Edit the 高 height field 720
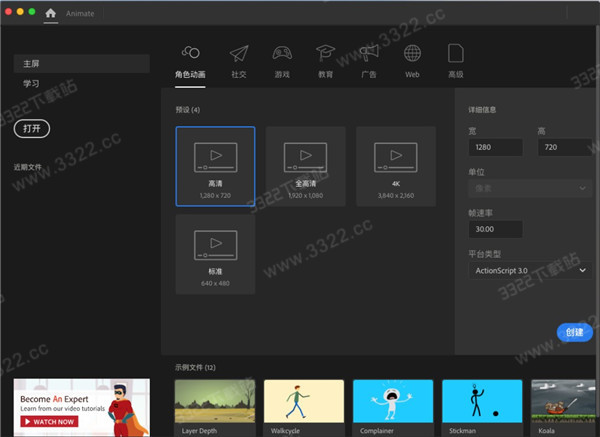Screen dimensions: 600x437 pos(565,147)
